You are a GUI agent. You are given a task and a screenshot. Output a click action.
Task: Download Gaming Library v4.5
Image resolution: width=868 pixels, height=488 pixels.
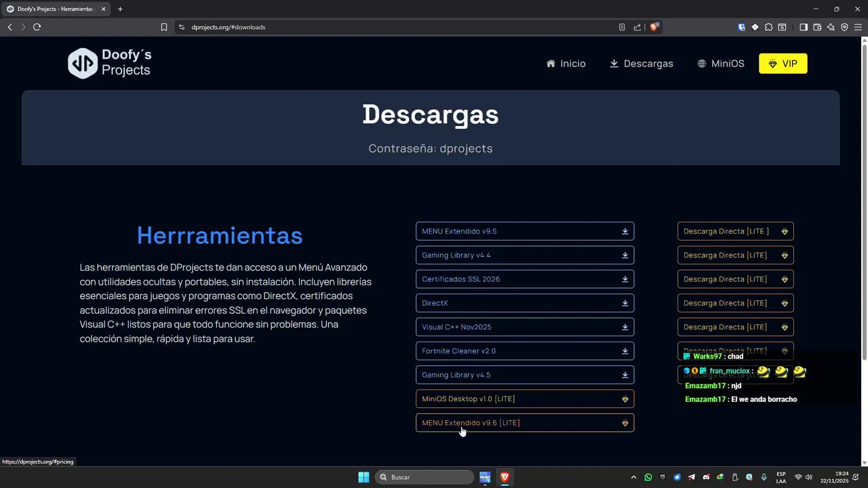click(x=525, y=375)
